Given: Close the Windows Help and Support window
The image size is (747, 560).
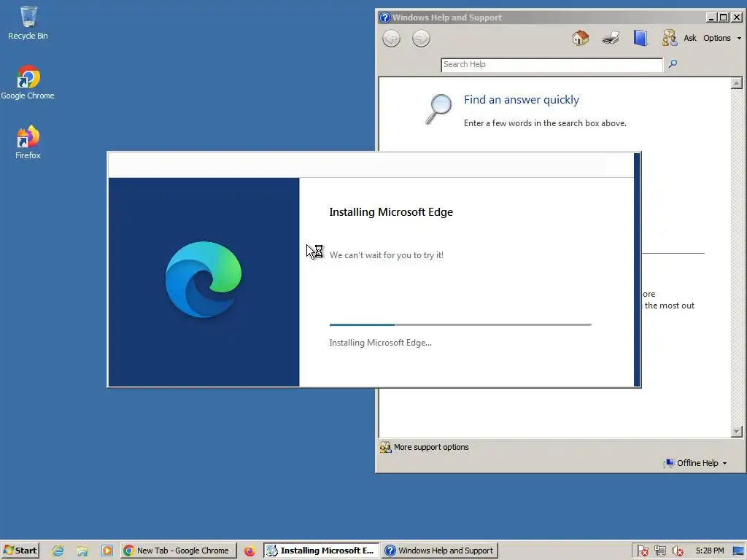Looking at the screenshot, I should 737,17.
